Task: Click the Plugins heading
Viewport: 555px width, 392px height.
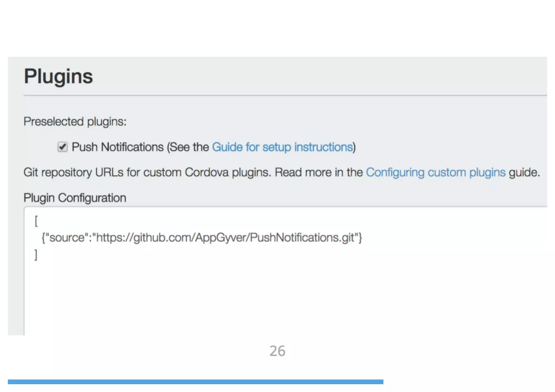Action: pyautogui.click(x=59, y=76)
